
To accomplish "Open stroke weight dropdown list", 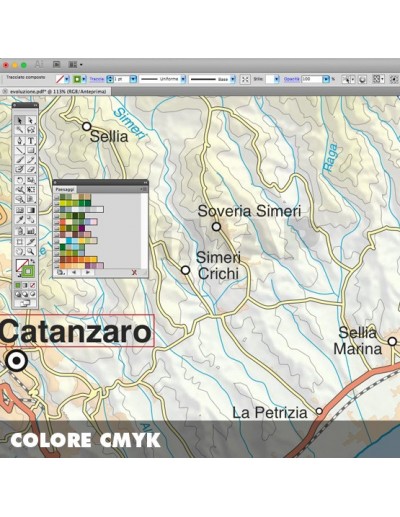I will 133,79.
